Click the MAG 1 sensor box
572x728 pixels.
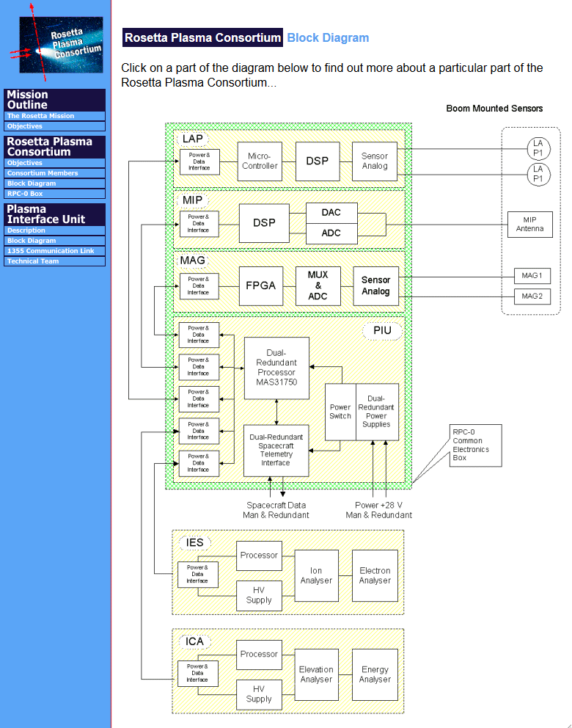click(x=532, y=276)
